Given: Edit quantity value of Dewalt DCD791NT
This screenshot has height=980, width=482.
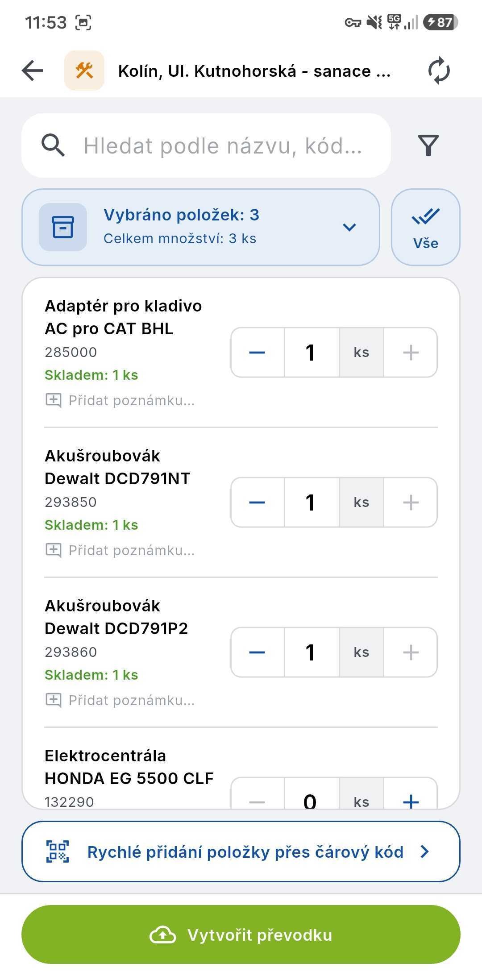Looking at the screenshot, I should 312,502.
